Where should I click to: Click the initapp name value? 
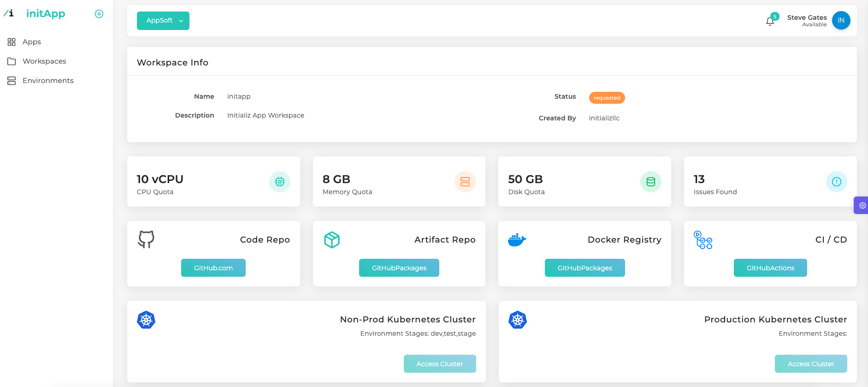coord(239,96)
